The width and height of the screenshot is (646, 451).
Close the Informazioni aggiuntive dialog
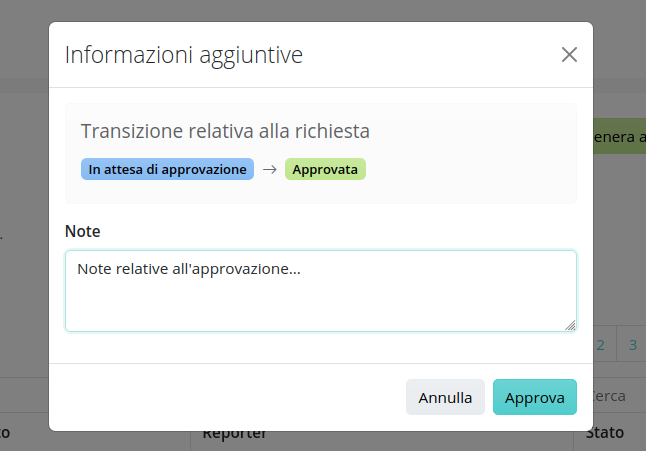pyautogui.click(x=569, y=54)
